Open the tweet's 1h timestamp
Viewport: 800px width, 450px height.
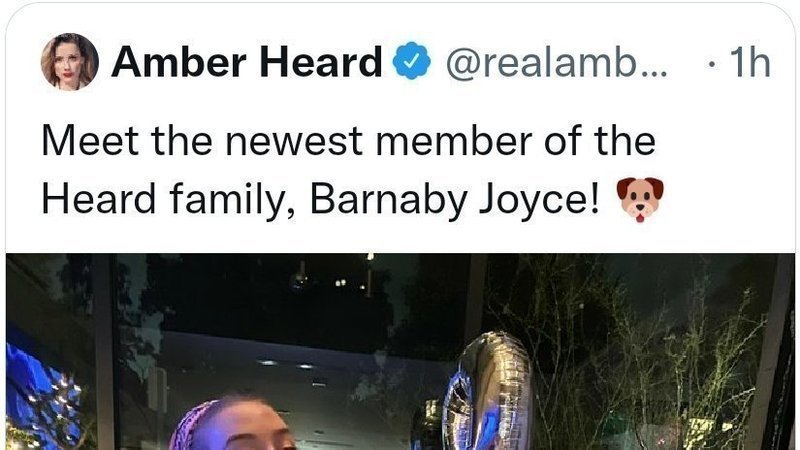click(749, 62)
